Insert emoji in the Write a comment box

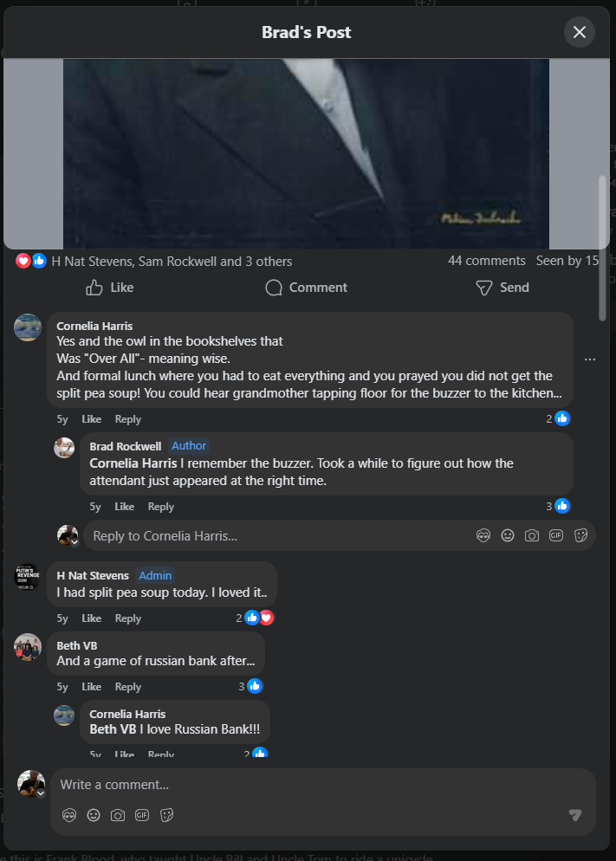(94, 815)
